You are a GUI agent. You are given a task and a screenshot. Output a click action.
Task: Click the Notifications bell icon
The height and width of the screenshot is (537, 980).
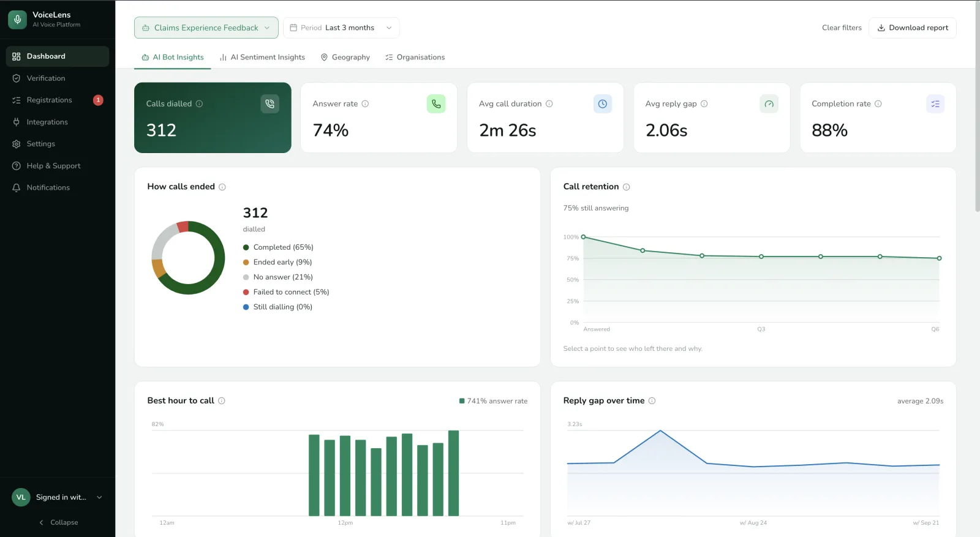[17, 187]
